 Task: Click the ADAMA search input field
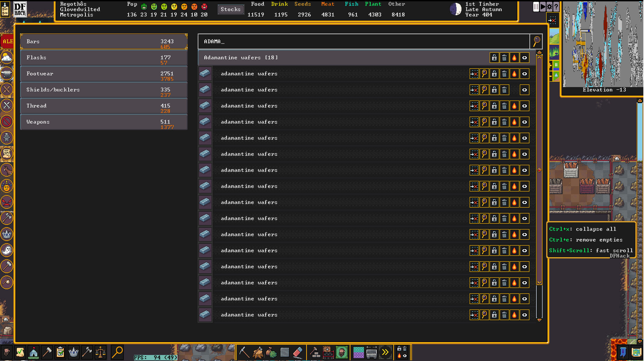tap(364, 42)
